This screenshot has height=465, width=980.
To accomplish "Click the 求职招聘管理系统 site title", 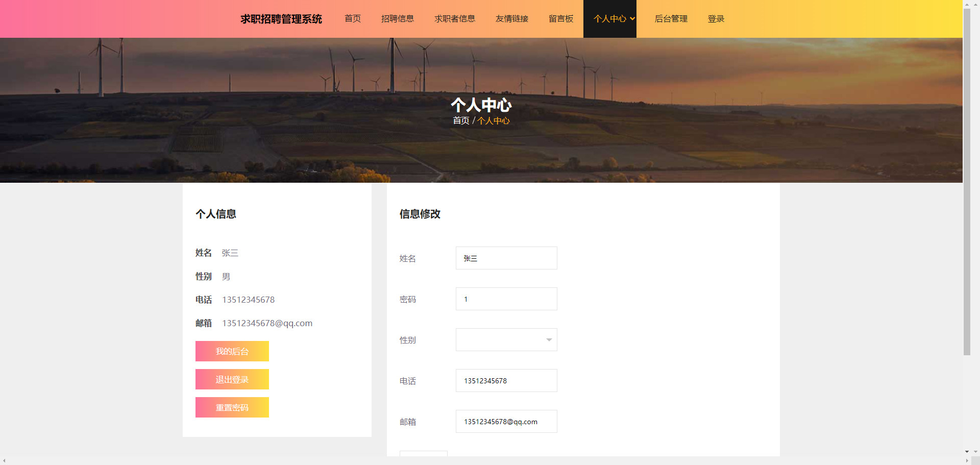I will click(x=281, y=19).
